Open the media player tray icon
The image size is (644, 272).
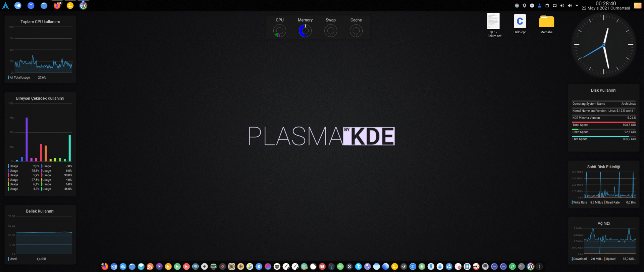tap(532, 6)
